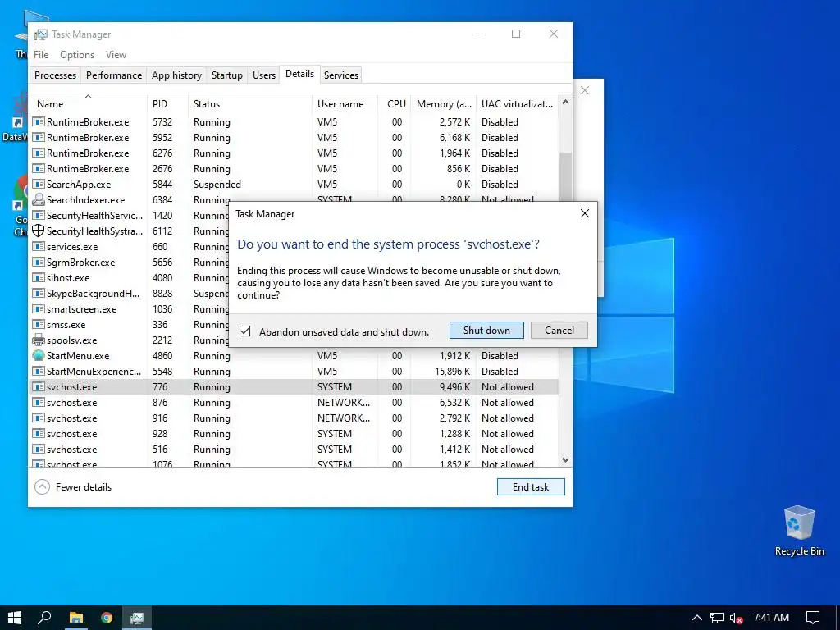Open the File menu
Screen dimensions: 840x630
pos(41,55)
